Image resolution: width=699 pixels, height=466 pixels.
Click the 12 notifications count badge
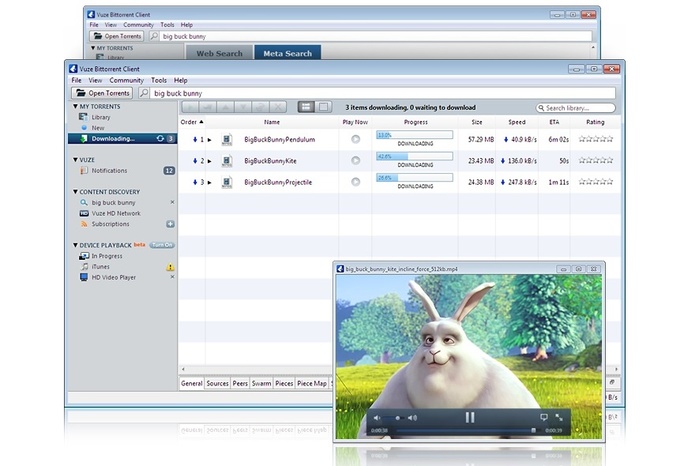(x=169, y=171)
